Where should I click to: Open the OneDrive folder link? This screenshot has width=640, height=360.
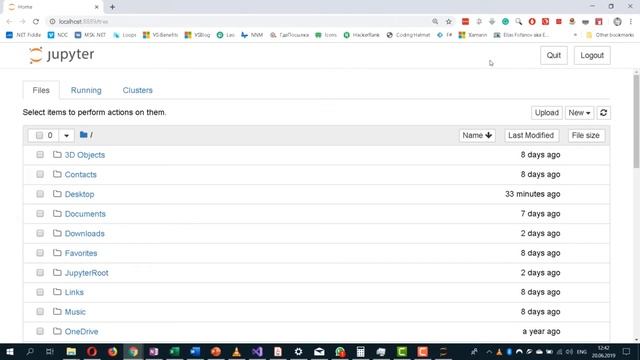(x=81, y=331)
